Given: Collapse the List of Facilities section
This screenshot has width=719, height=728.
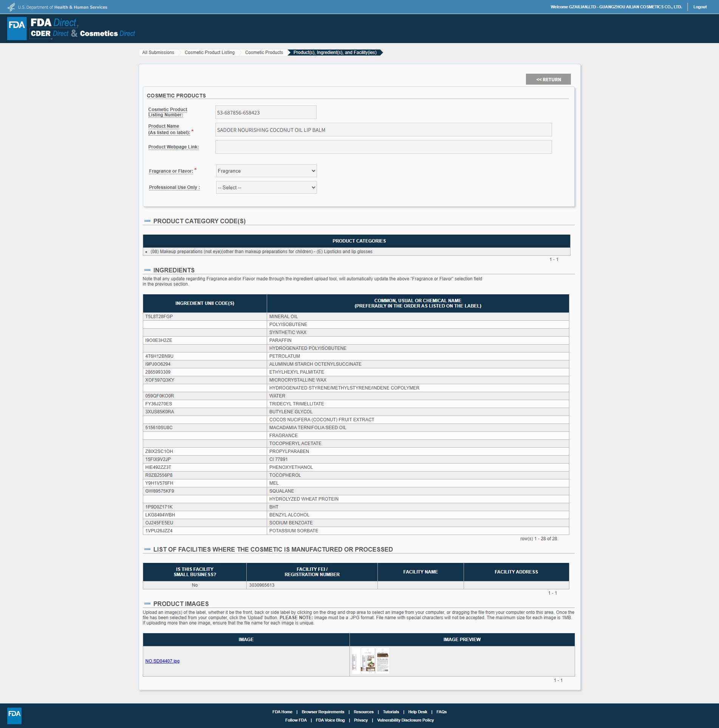Looking at the screenshot, I should click(147, 549).
